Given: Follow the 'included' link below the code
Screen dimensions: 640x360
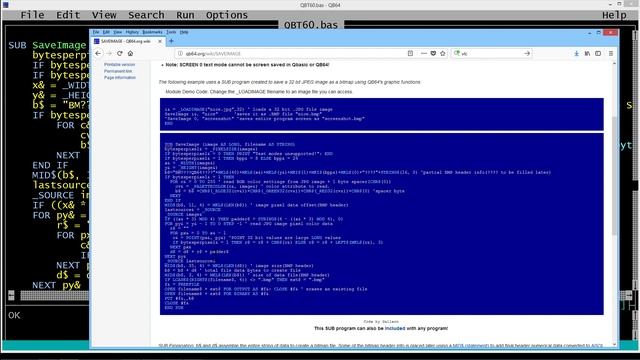Looking at the screenshot, I should click(395, 328).
